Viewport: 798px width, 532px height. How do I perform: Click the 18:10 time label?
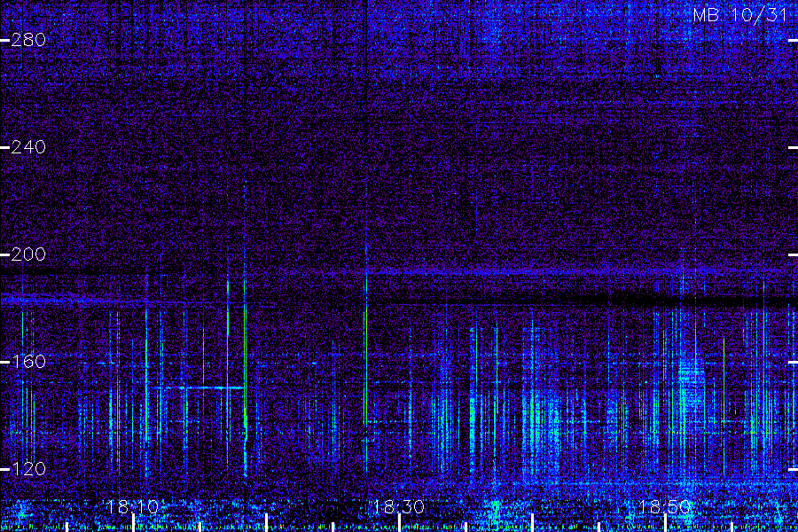coord(133,506)
